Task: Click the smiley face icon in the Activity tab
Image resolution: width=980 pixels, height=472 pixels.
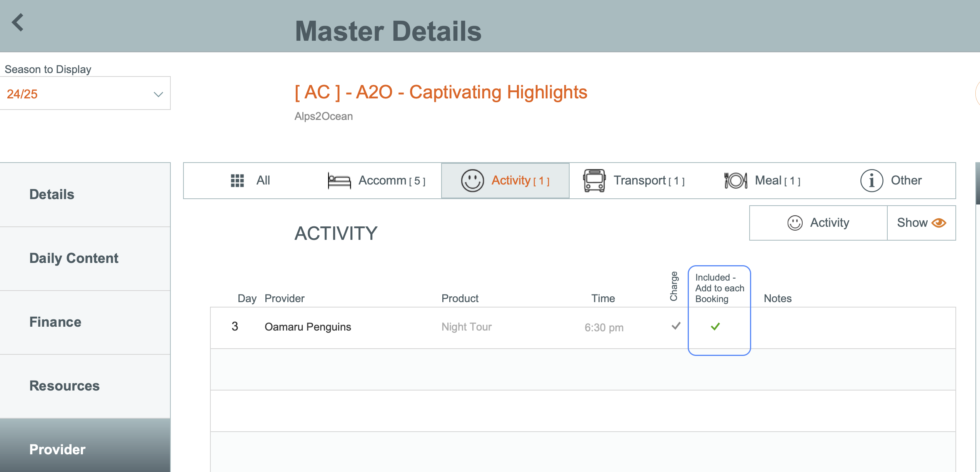Action: [472, 180]
